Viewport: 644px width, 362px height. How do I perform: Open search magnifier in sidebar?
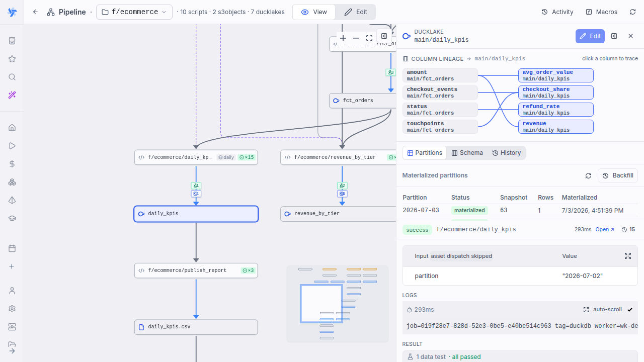pos(12,77)
